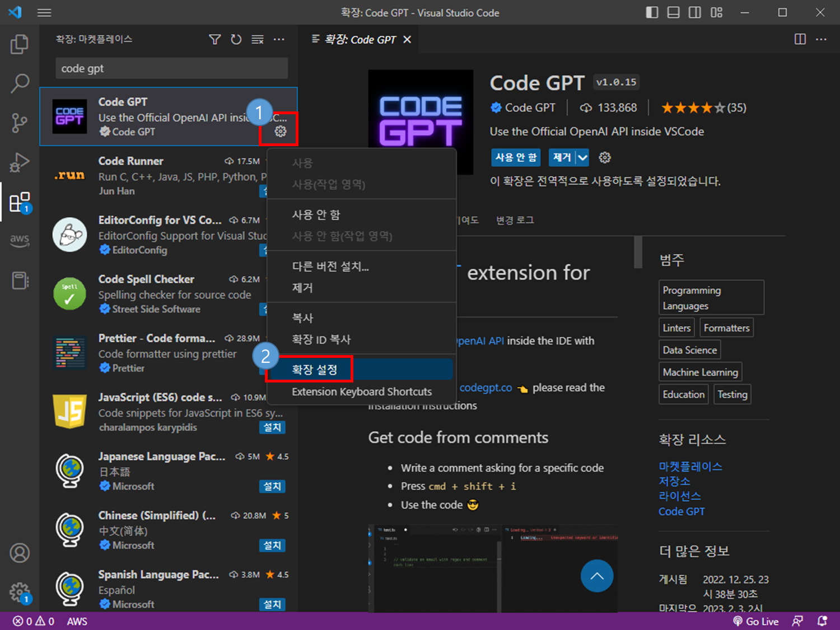Image resolution: width=840 pixels, height=630 pixels.
Task: Click Go Live in status bar
Action: (x=755, y=621)
